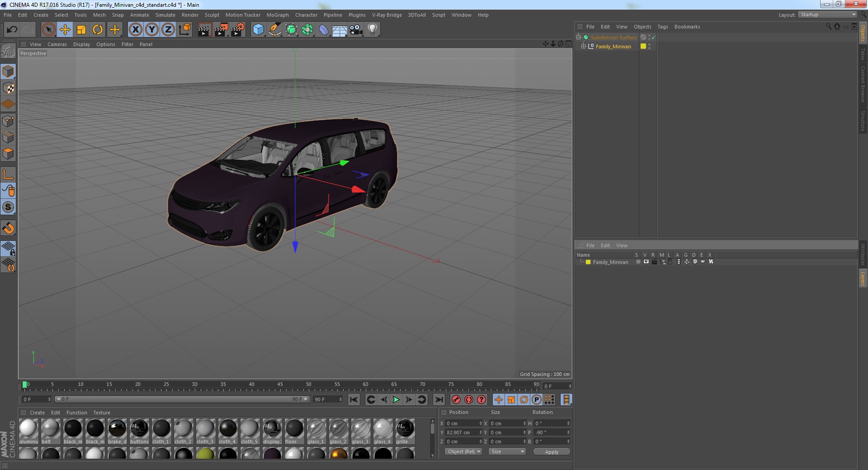
Task: Click Object Manager search icon
Action: point(828,27)
